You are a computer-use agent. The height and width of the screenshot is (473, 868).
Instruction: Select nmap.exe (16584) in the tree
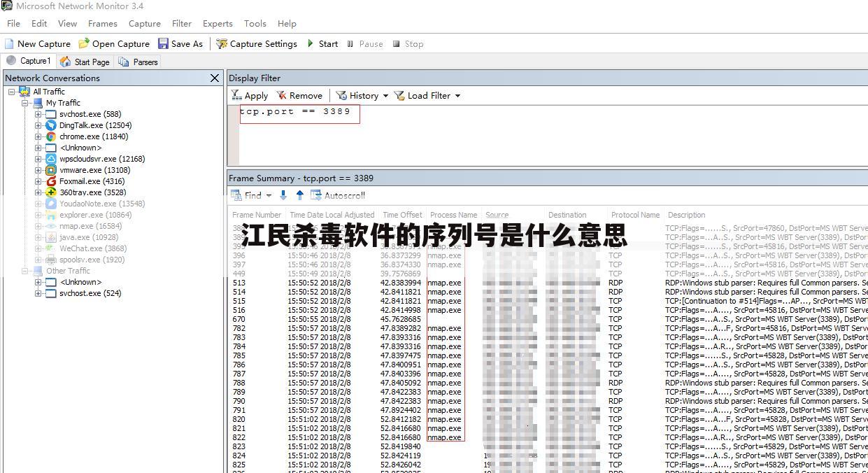coord(90,226)
